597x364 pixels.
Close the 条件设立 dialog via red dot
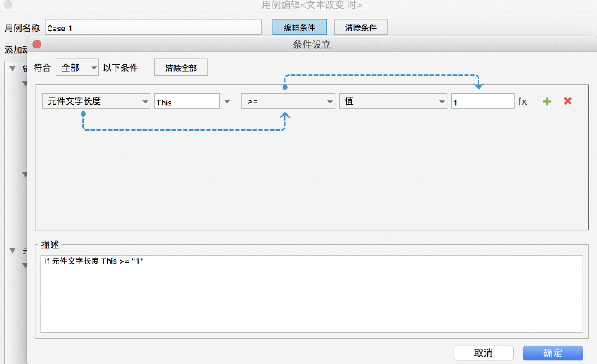(37, 44)
